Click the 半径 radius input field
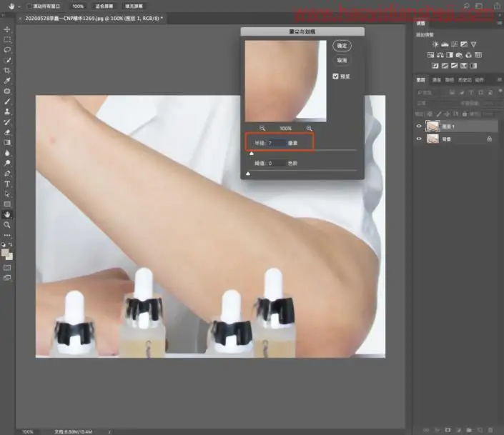Viewport: 504px width, 435px height. 277,143
